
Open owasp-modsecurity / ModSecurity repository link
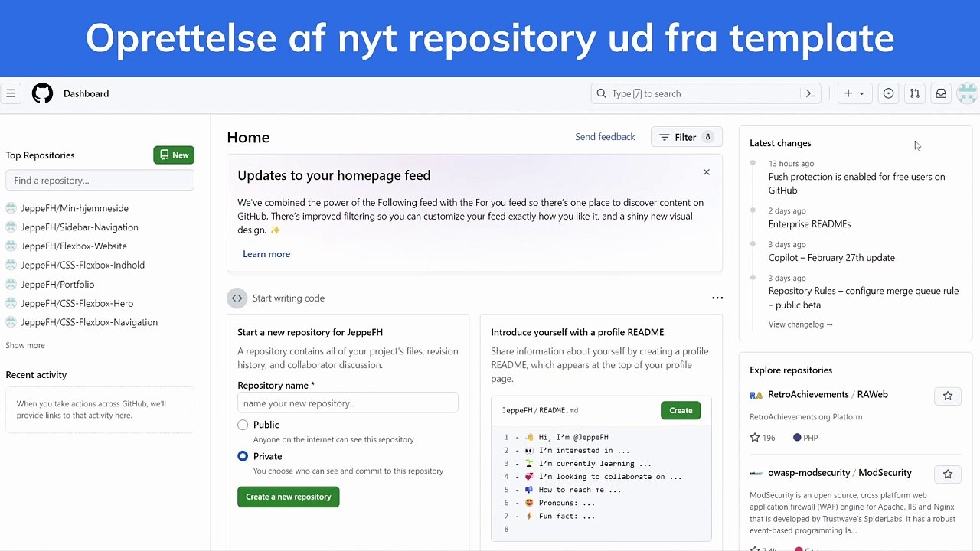point(840,473)
